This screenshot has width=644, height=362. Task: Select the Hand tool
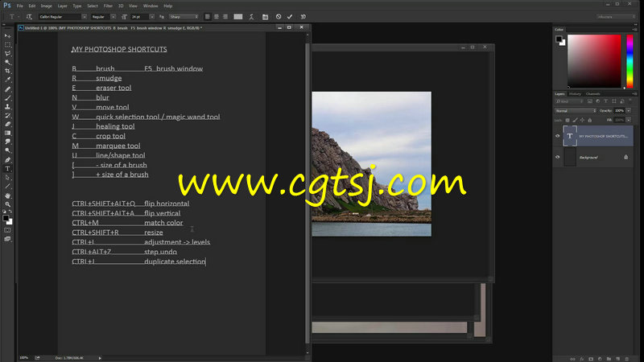7,195
